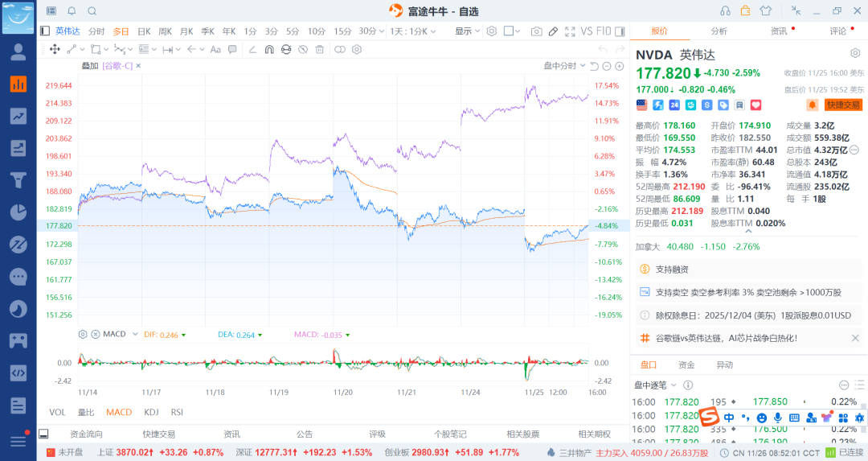Screen dimensions: 868x461
Task: Select the drawing pencil tool
Action: (553, 31)
